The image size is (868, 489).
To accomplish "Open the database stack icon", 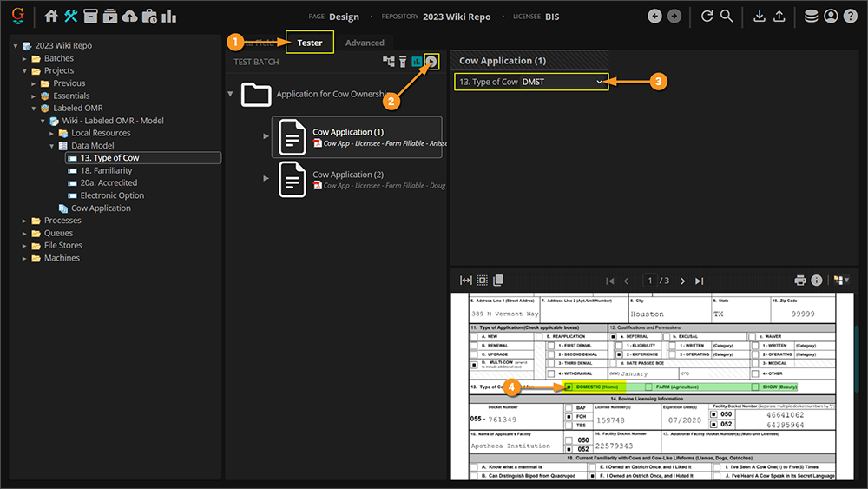I will [x=811, y=16].
